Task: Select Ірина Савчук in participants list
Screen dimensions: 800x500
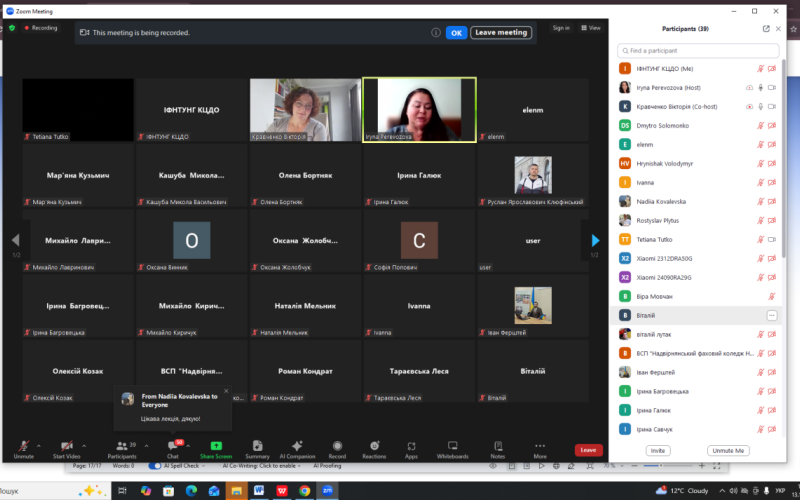Action: 698,430
